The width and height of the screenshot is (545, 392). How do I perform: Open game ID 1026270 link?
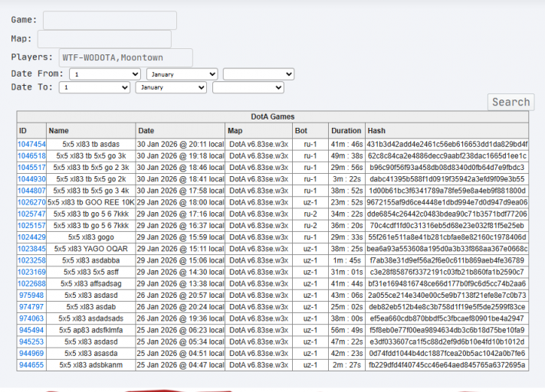(31, 202)
